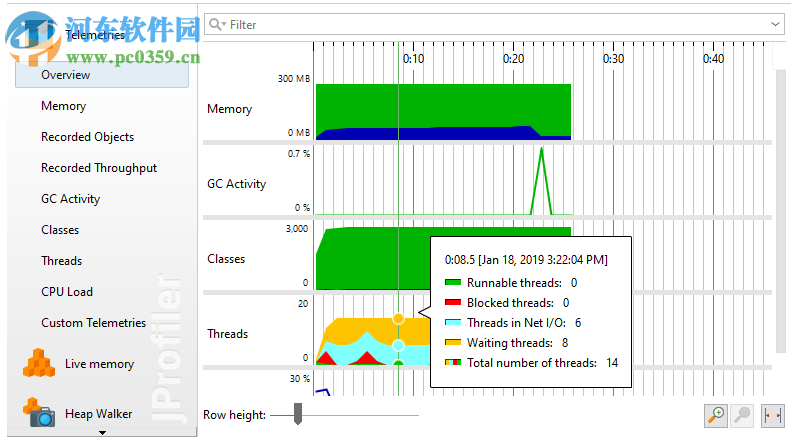Click the GC Activity spike in graph

click(x=541, y=180)
